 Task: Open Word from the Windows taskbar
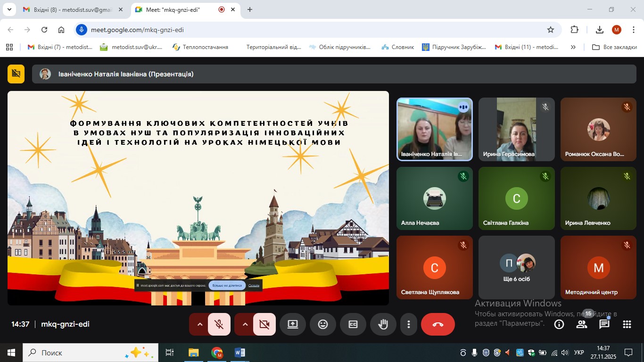coord(239,353)
